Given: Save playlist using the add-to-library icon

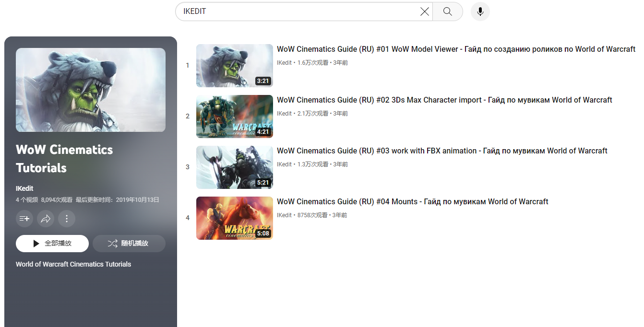Looking at the screenshot, I should click(24, 219).
